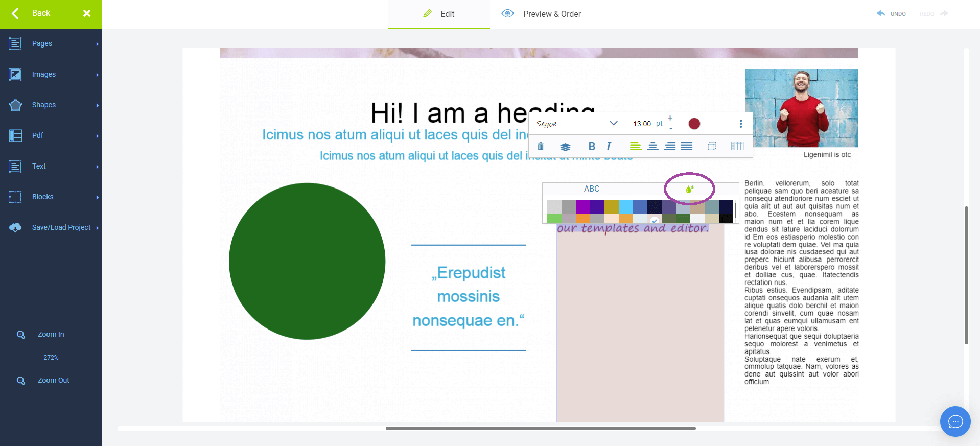
Task: Expand the Pdf submenu arrow
Action: (x=97, y=136)
